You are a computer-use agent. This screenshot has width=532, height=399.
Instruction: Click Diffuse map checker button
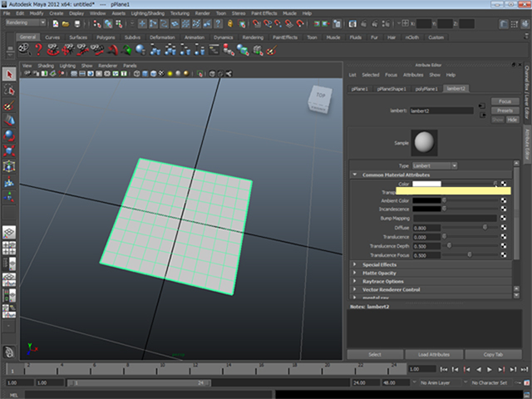tap(504, 228)
